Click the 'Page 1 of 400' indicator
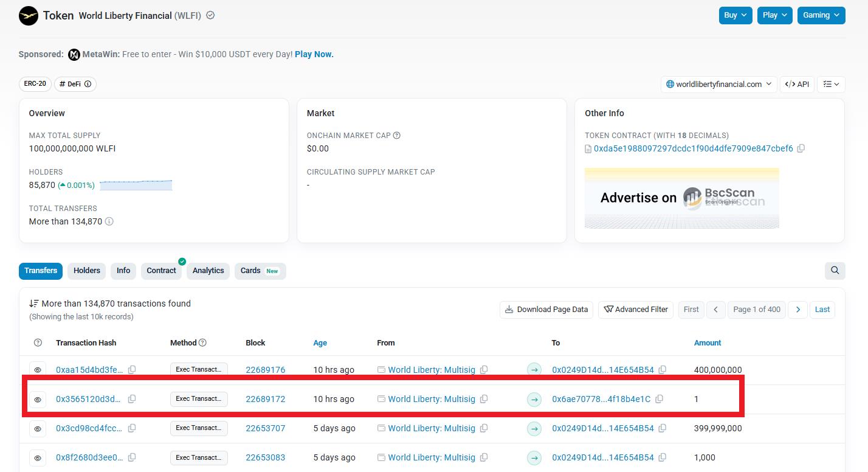 tap(757, 310)
